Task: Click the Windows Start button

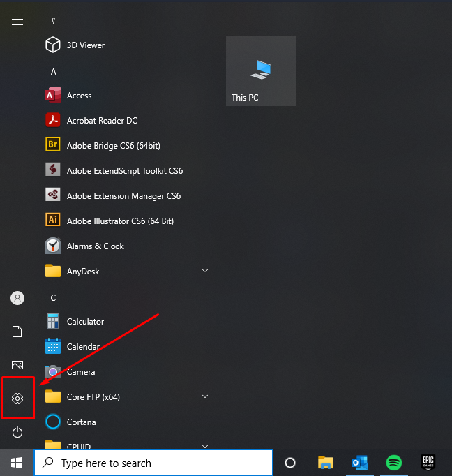Action: [x=17, y=463]
